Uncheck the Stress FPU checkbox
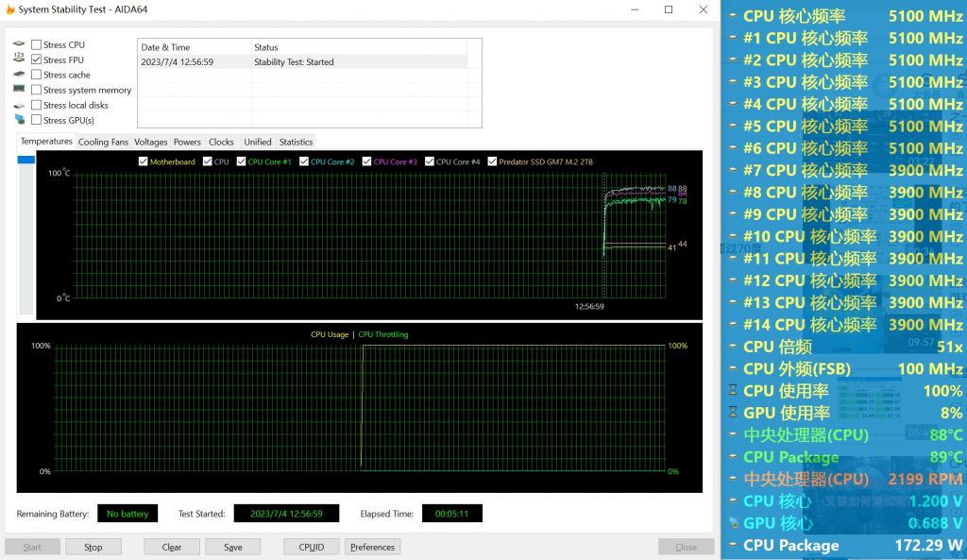This screenshot has width=967, height=560. (36, 59)
